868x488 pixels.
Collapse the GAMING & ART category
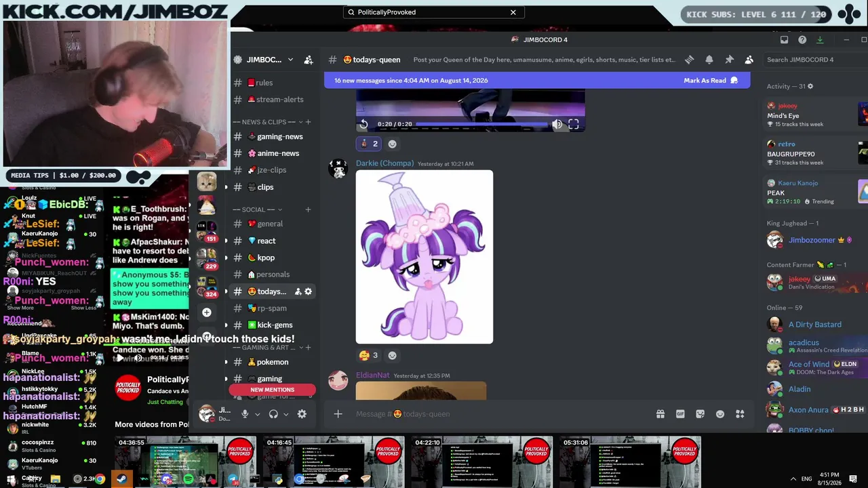pos(269,348)
